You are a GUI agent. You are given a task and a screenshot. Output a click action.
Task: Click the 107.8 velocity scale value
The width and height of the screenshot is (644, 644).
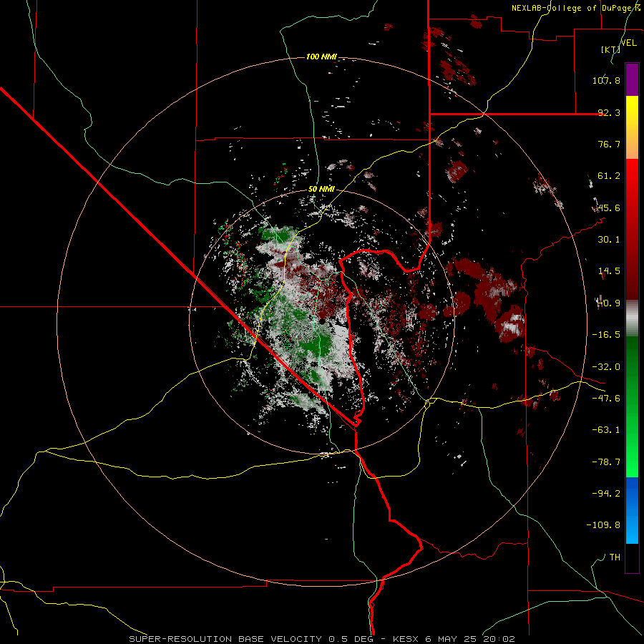[606, 80]
